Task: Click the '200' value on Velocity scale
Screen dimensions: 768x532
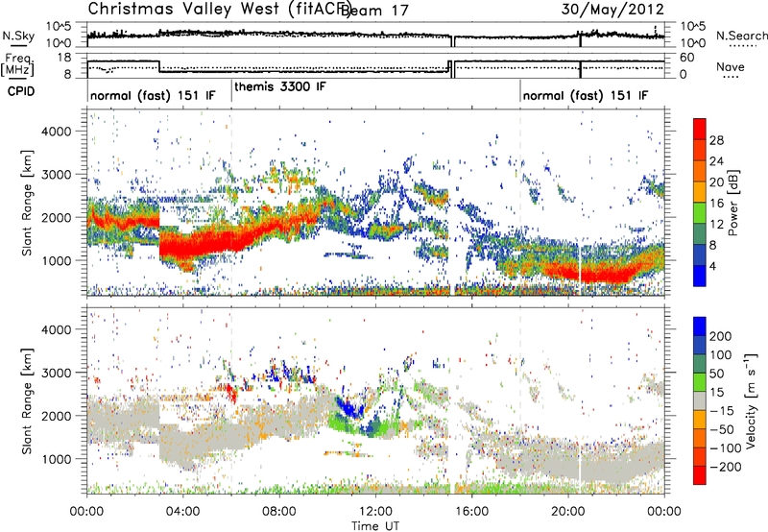Action: (721, 336)
